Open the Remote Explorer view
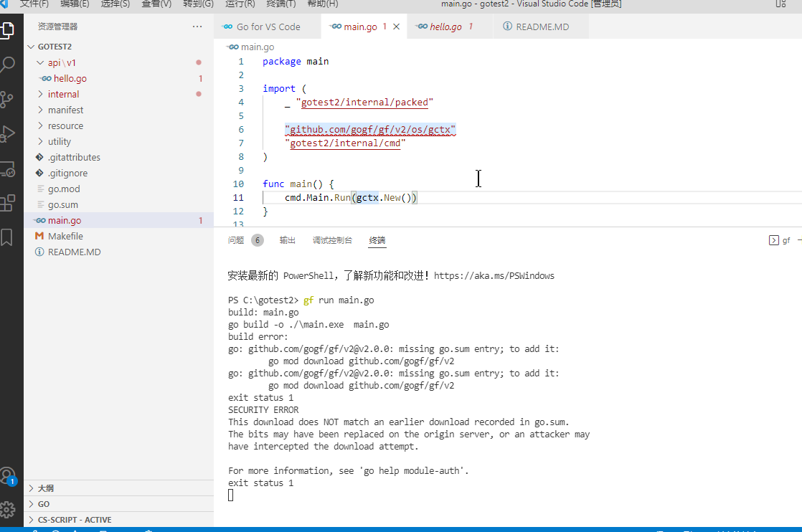This screenshot has height=532, width=802. coord(10,169)
